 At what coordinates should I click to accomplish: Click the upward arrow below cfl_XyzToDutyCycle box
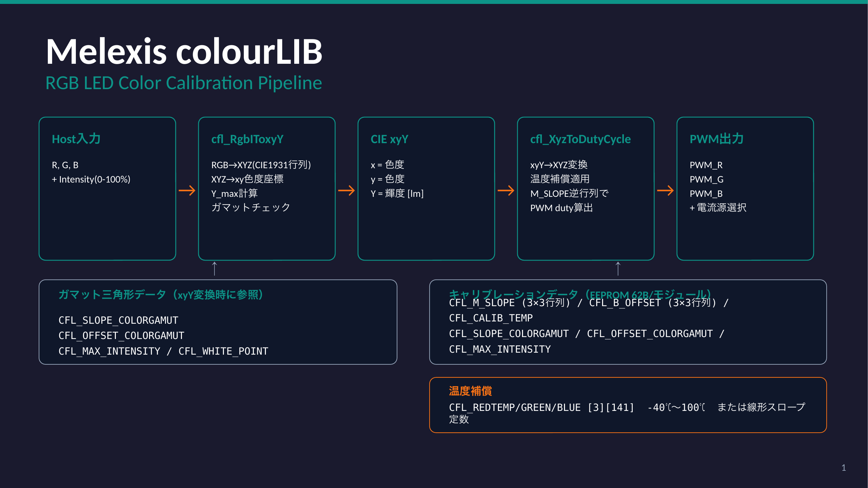(618, 269)
